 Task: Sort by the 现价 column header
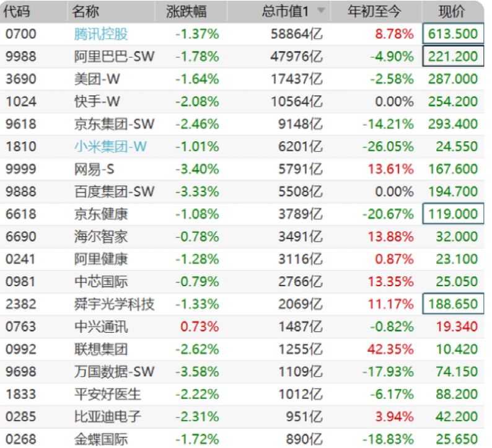point(452,12)
